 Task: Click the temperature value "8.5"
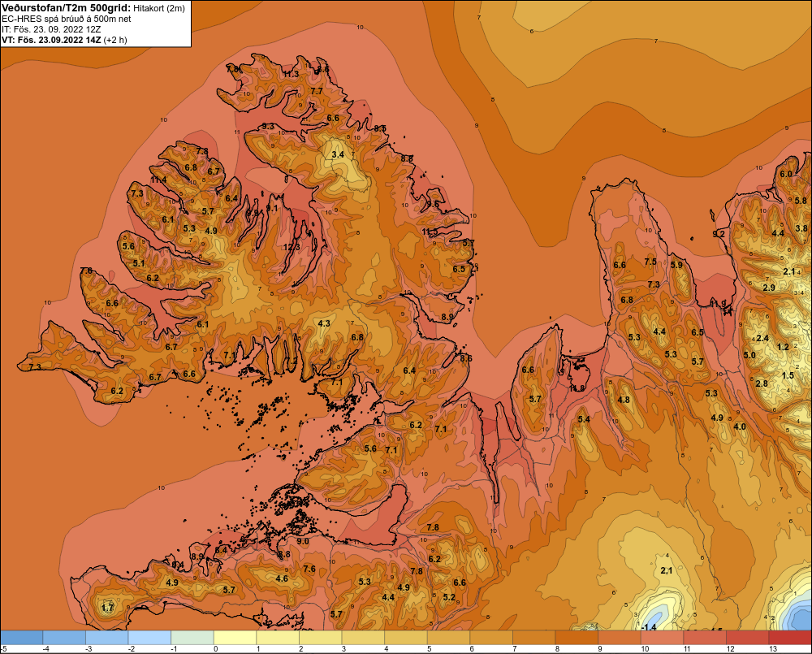[x=380, y=128]
